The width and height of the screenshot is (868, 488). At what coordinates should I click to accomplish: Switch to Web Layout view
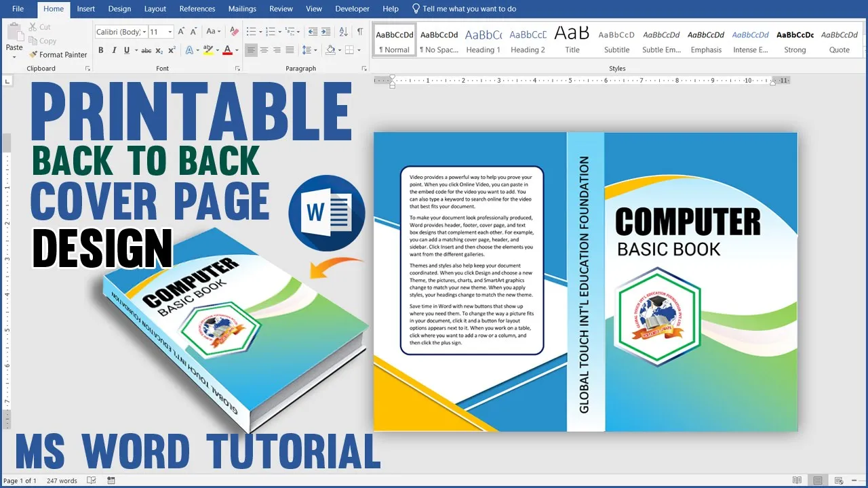click(x=840, y=481)
